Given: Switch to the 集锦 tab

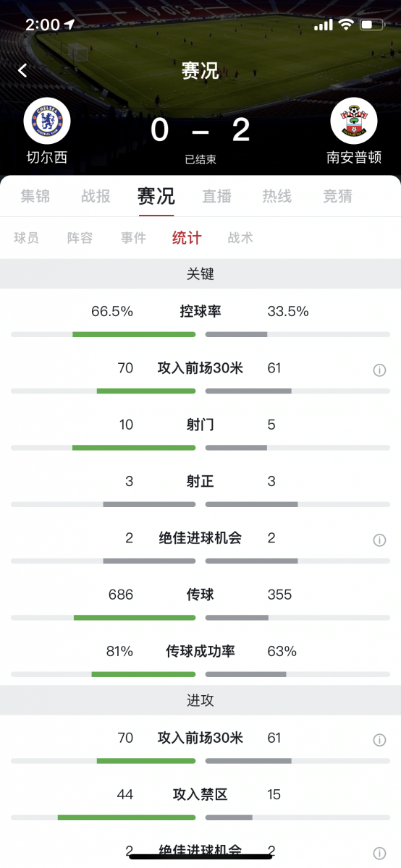Looking at the screenshot, I should (35, 196).
